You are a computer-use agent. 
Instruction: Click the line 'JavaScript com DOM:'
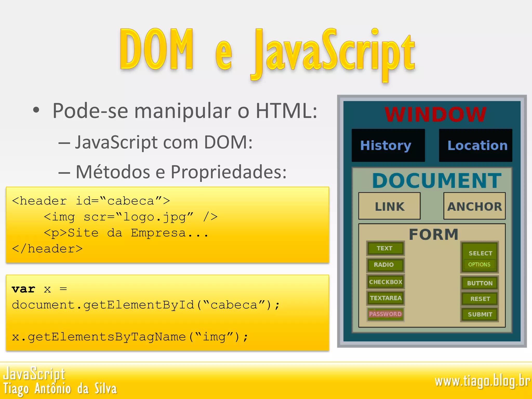164,143
